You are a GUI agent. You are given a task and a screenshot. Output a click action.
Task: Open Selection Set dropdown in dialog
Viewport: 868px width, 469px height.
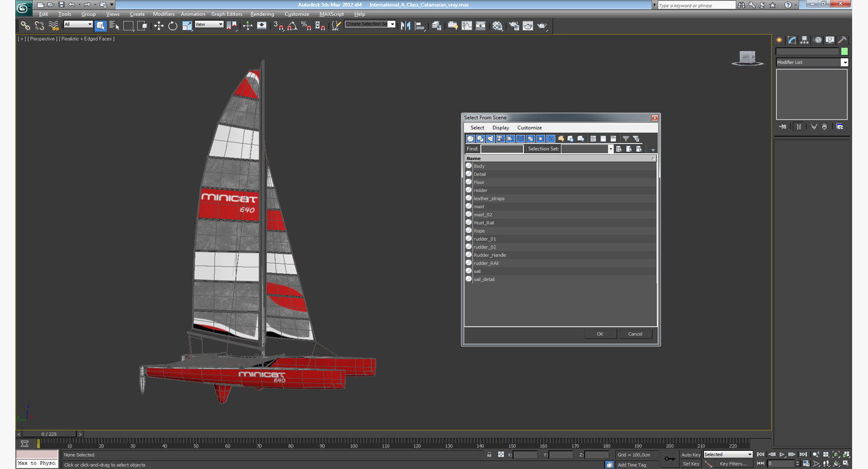pos(611,149)
